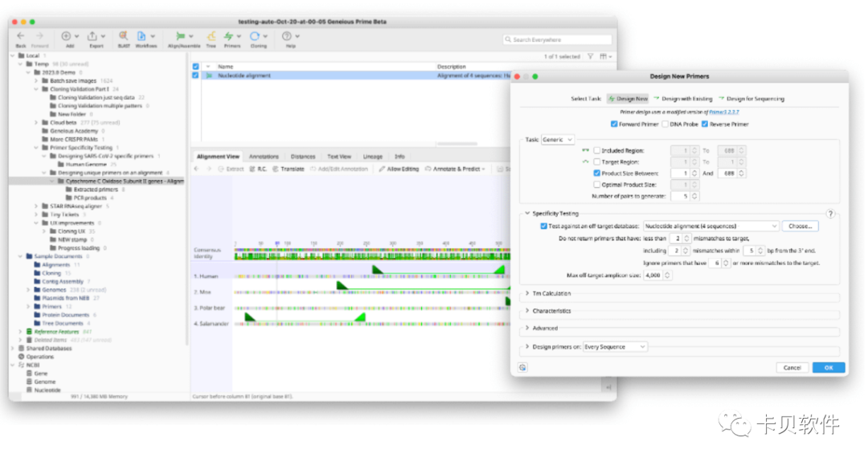The width and height of the screenshot is (868, 462).
Task: Click the Search Everywhere input field
Action: [557, 40]
